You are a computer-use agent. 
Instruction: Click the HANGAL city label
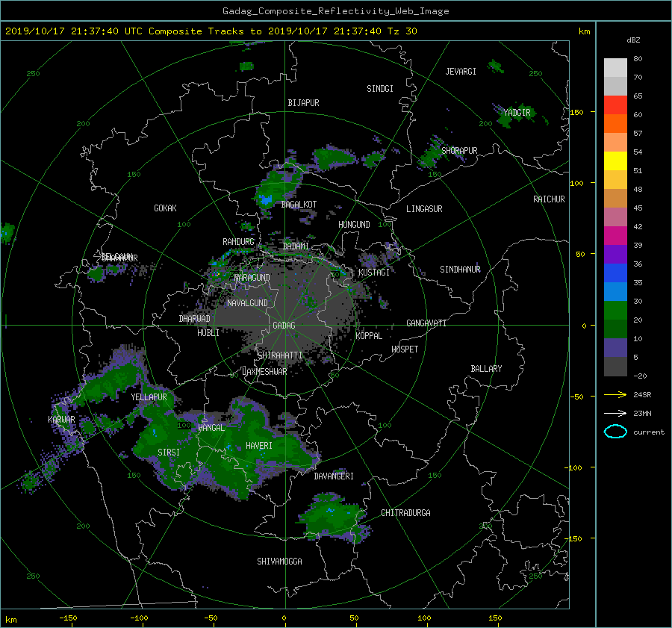211,428
